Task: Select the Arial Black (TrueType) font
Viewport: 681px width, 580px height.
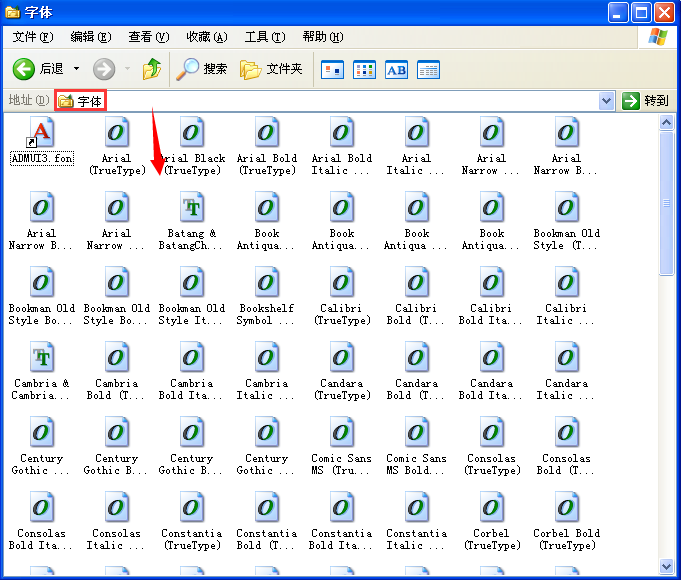Action: click(x=192, y=146)
